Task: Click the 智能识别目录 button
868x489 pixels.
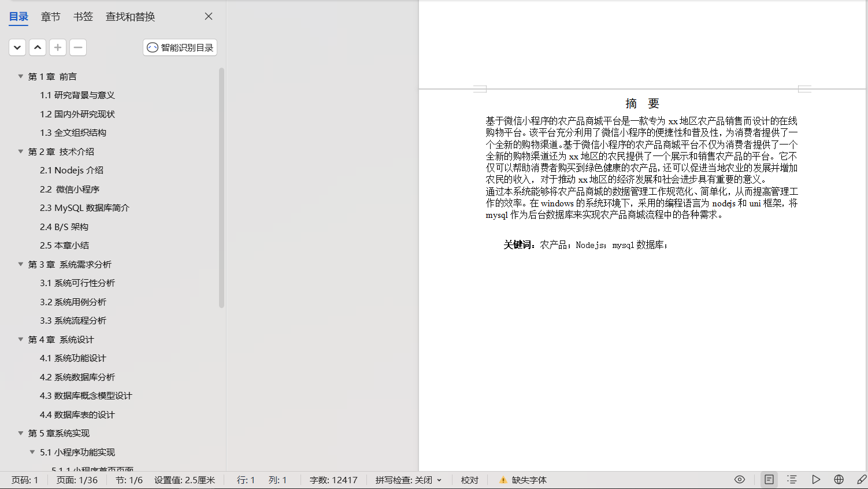Action: [180, 47]
